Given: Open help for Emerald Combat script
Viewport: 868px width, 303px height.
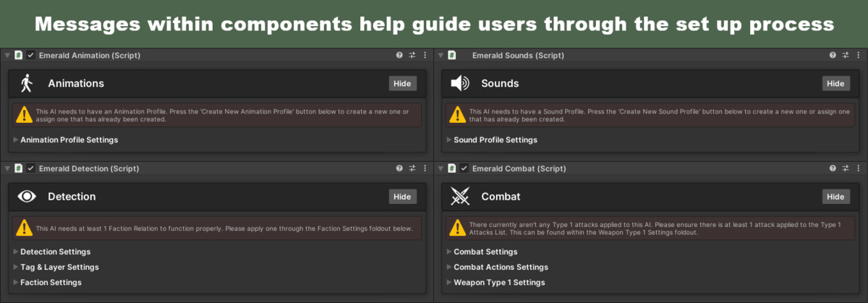Looking at the screenshot, I should point(833,168).
